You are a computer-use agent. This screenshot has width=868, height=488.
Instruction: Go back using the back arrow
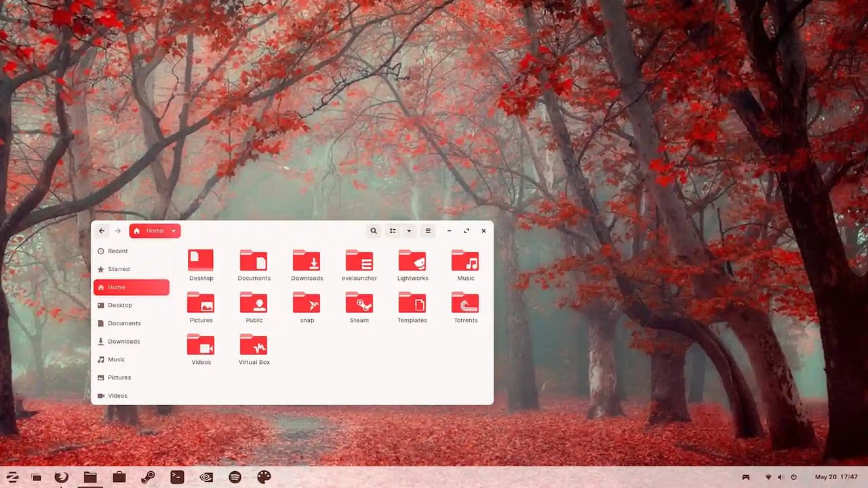tap(102, 231)
